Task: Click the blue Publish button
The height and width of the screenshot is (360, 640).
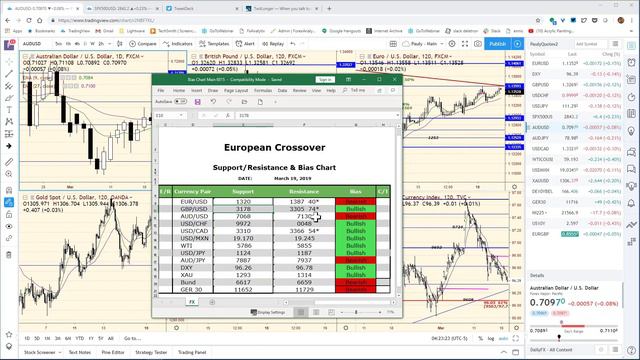Action: pos(498,44)
